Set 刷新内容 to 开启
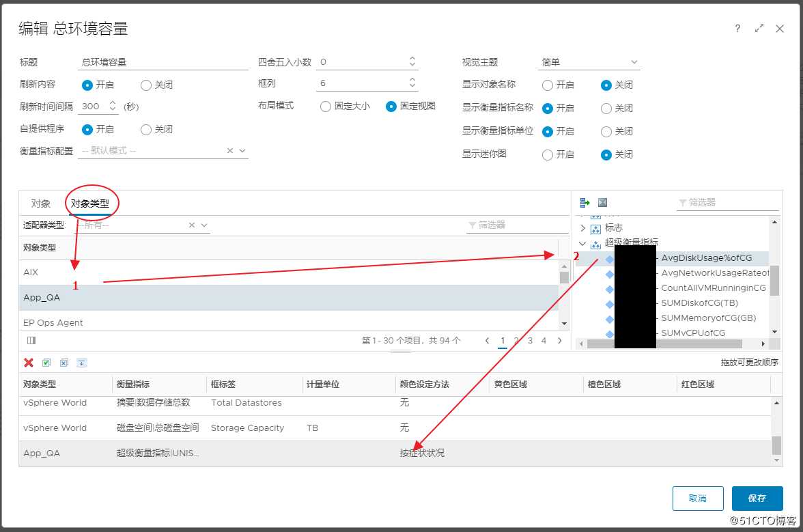 87,85
